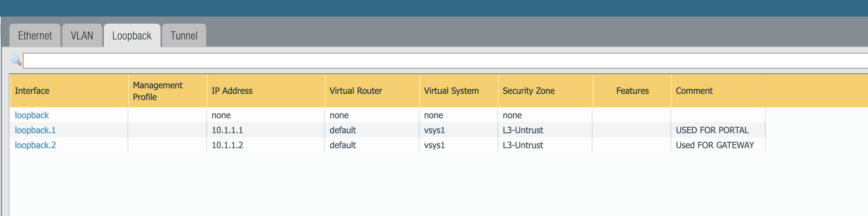Go to the Tunnel tab
Screen dimensions: 868x216
pyautogui.click(x=184, y=36)
